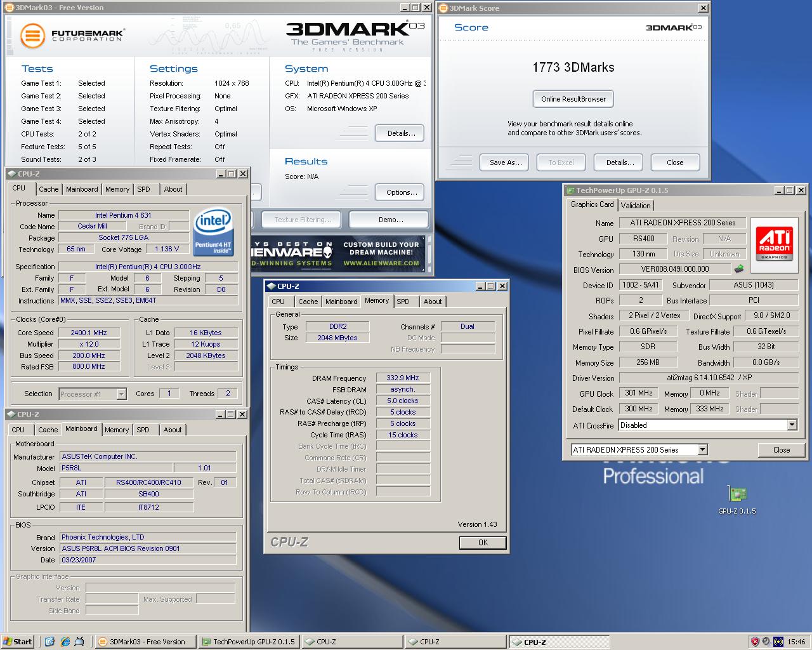Click the TV-shaped quick launch icon
The height and width of the screenshot is (650, 812).
pyautogui.click(x=80, y=642)
